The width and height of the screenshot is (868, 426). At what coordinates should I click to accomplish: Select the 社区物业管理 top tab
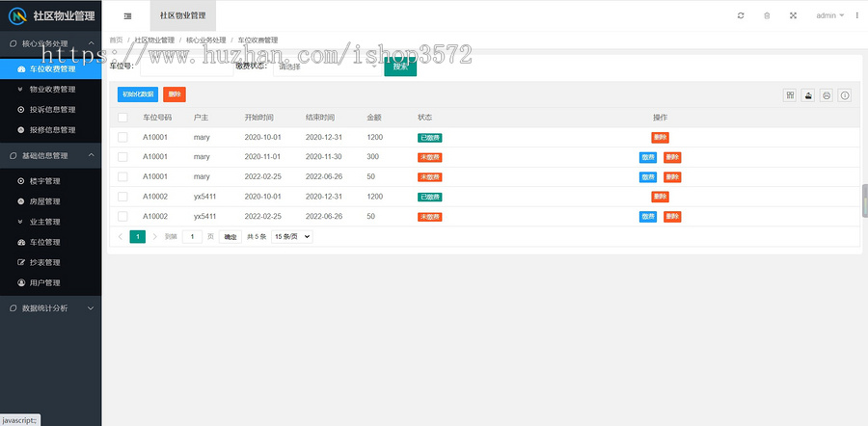click(x=182, y=15)
